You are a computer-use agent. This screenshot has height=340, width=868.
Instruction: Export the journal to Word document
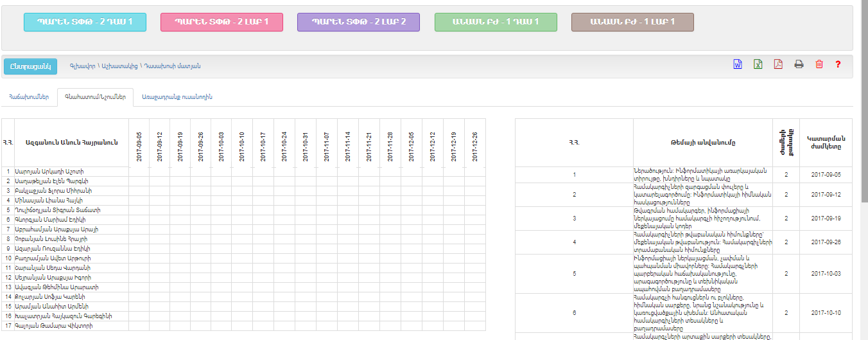click(738, 64)
